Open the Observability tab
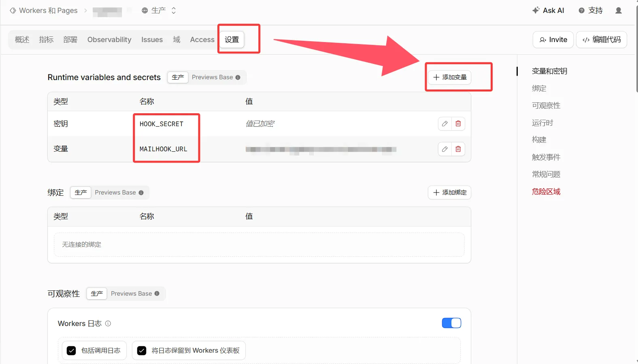The height and width of the screenshot is (364, 638). coord(109,40)
